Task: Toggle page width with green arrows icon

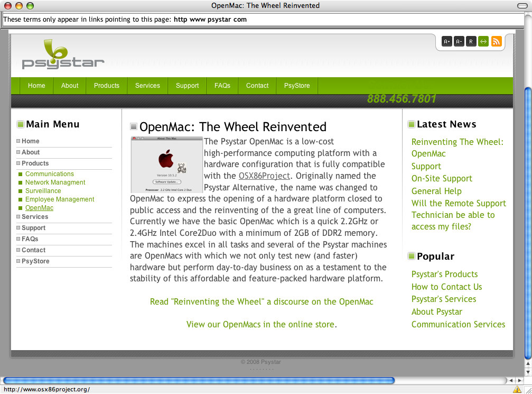Action: 483,41
